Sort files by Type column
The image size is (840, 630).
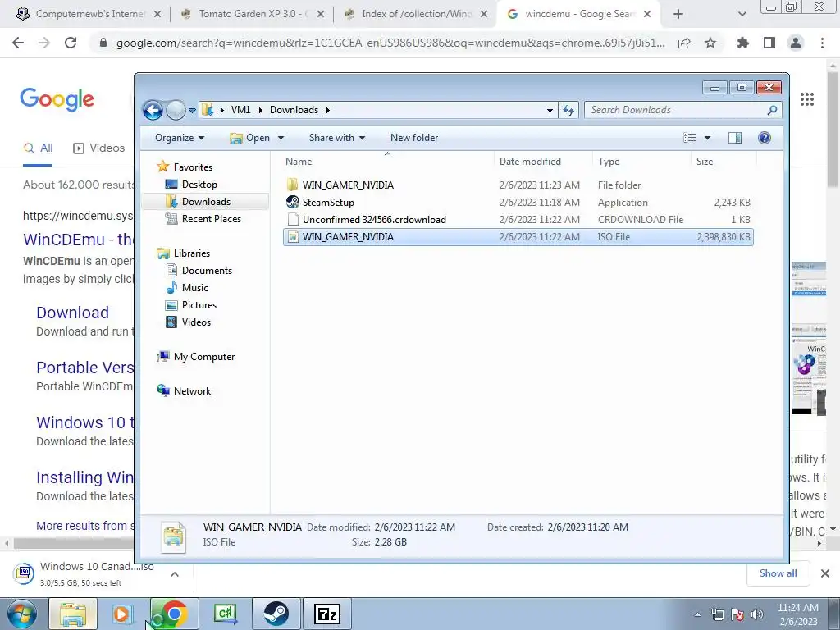click(x=641, y=162)
